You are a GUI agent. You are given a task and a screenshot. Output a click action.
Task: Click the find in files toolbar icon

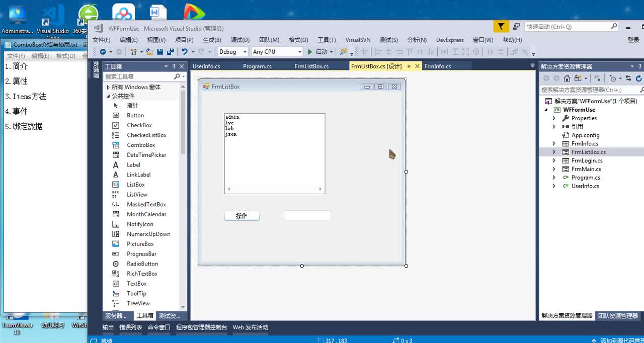[x=343, y=52]
